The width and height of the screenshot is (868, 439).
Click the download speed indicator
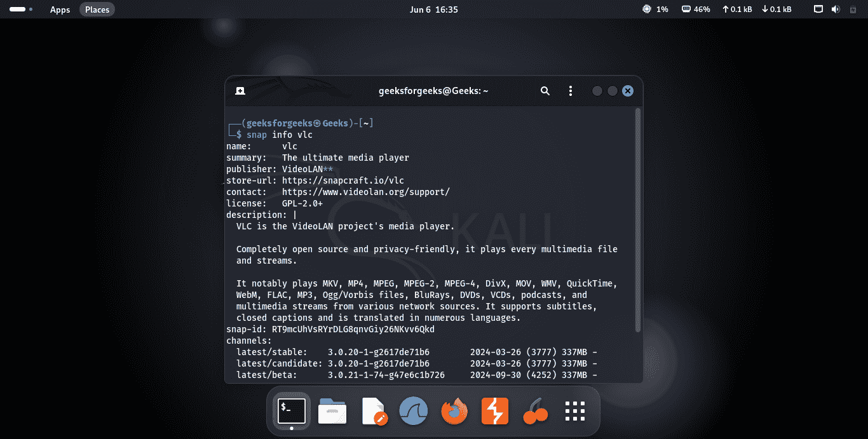(776, 10)
